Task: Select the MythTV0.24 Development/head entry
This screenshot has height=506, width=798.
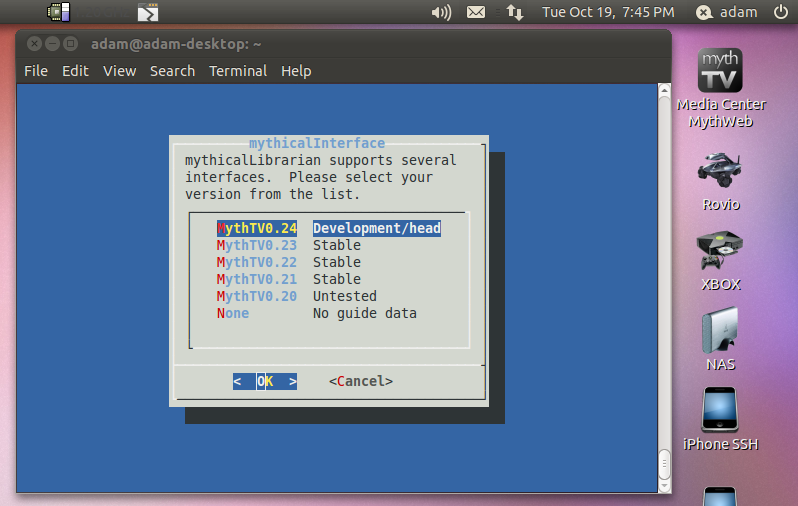Action: pos(329,228)
